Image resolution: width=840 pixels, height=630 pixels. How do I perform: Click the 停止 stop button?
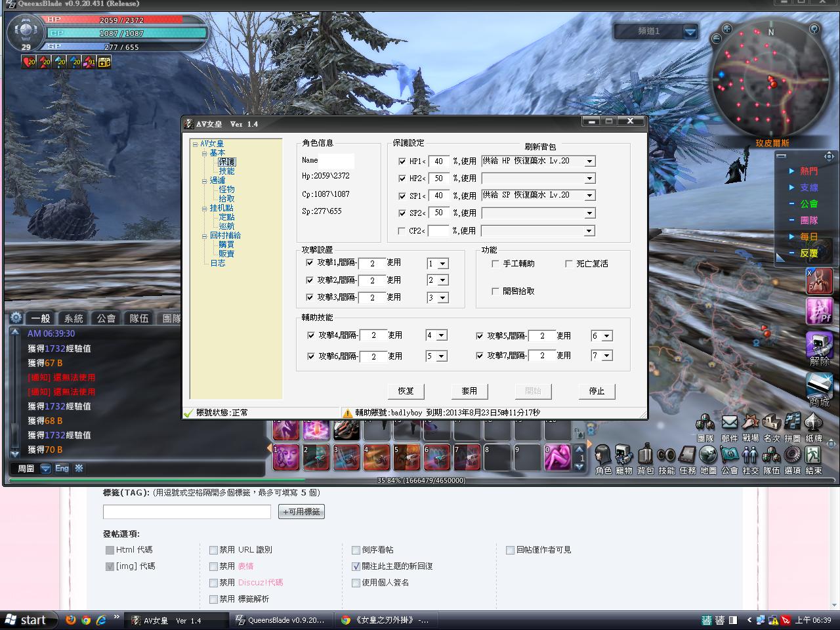(597, 391)
